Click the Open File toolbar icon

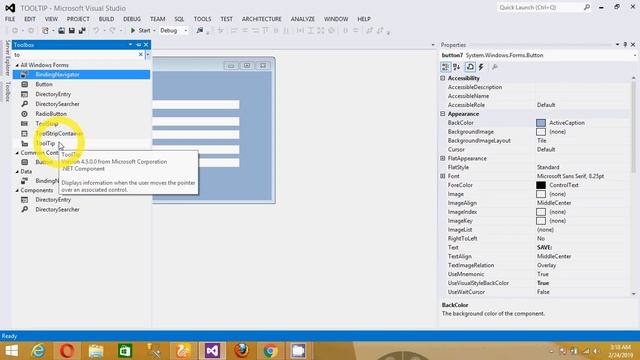click(x=61, y=31)
